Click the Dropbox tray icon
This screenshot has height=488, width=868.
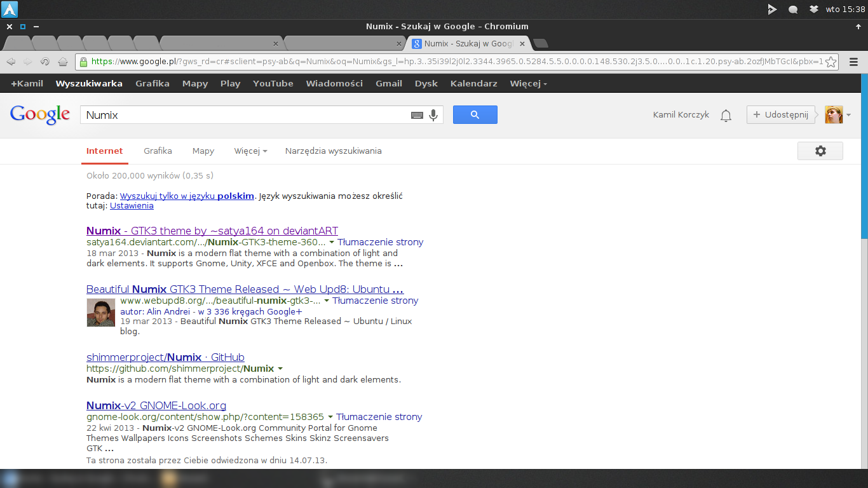[x=813, y=9]
